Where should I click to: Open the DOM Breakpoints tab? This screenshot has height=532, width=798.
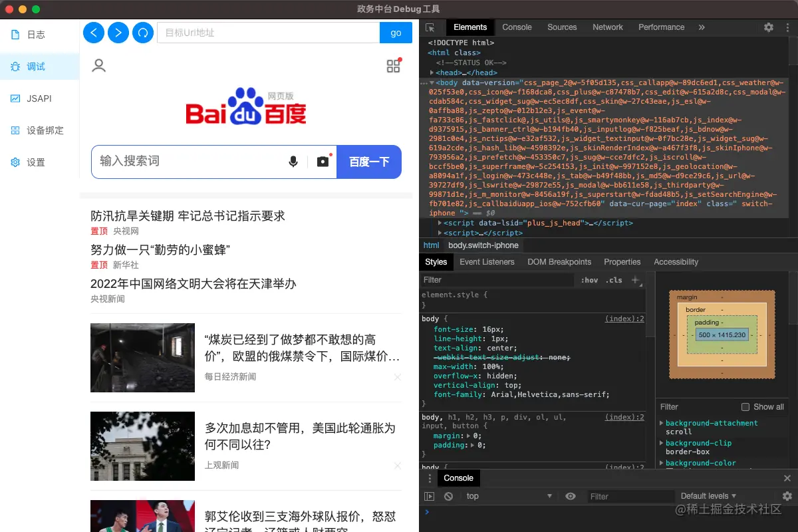559,262
